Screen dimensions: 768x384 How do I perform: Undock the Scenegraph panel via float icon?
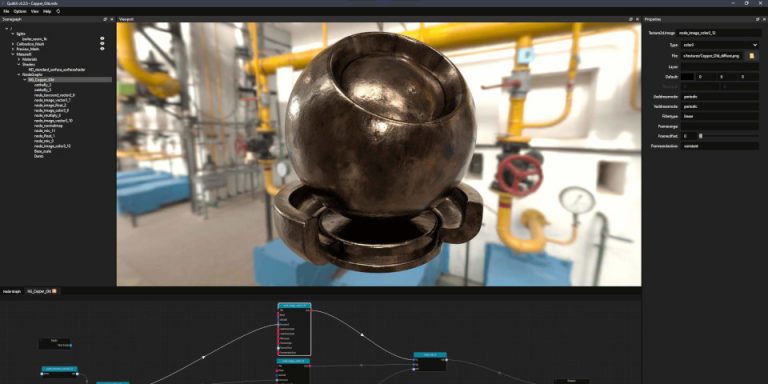pyautogui.click(x=106, y=19)
